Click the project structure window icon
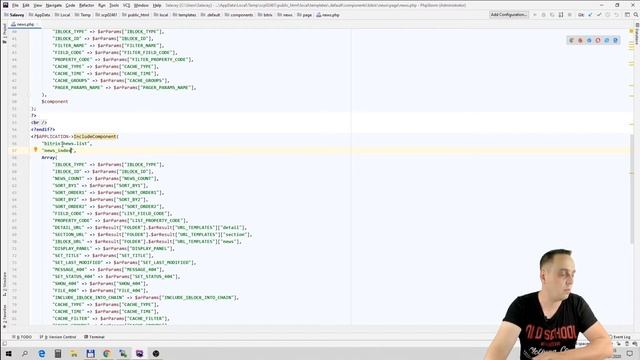This screenshot has width=640, height=360. [627, 15]
